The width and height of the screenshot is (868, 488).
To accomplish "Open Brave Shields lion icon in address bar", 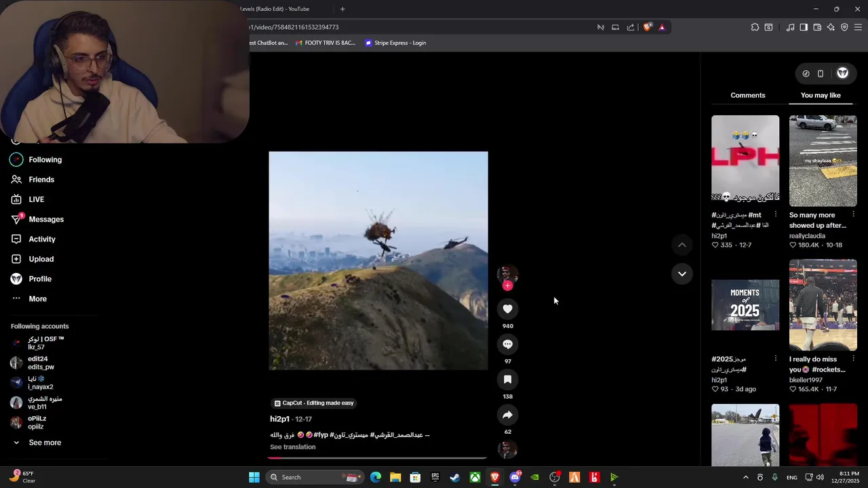I will 648,27.
